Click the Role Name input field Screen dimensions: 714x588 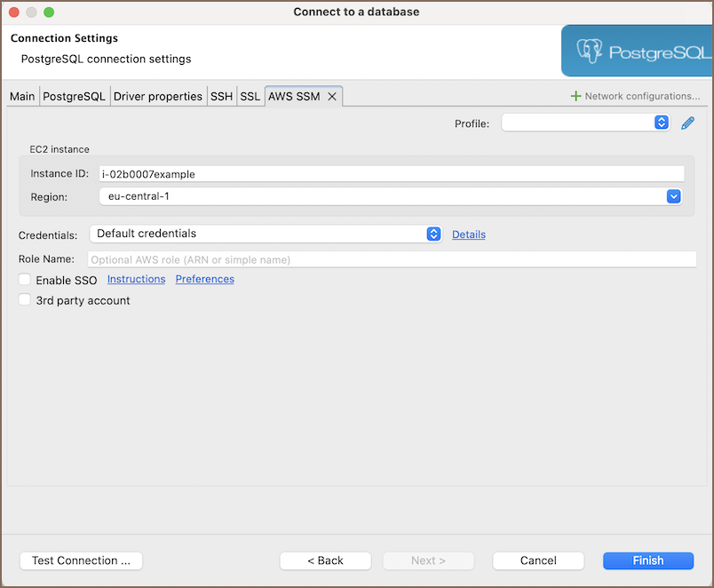[392, 259]
